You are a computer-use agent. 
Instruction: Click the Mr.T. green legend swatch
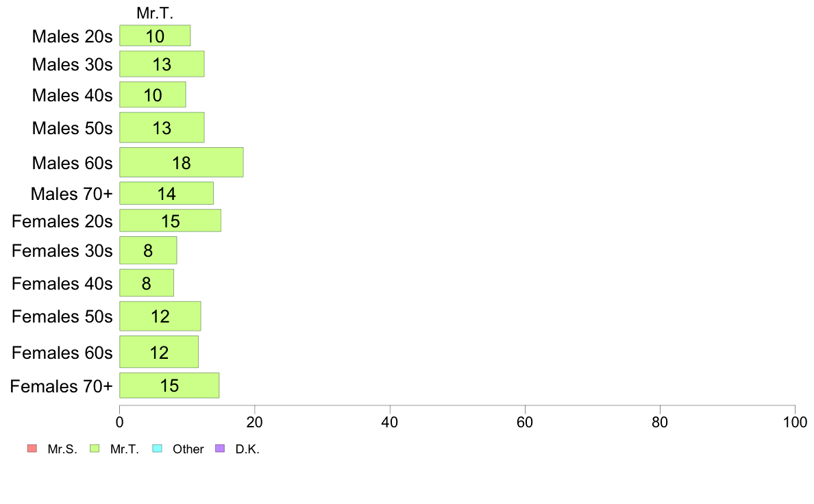(x=95, y=449)
